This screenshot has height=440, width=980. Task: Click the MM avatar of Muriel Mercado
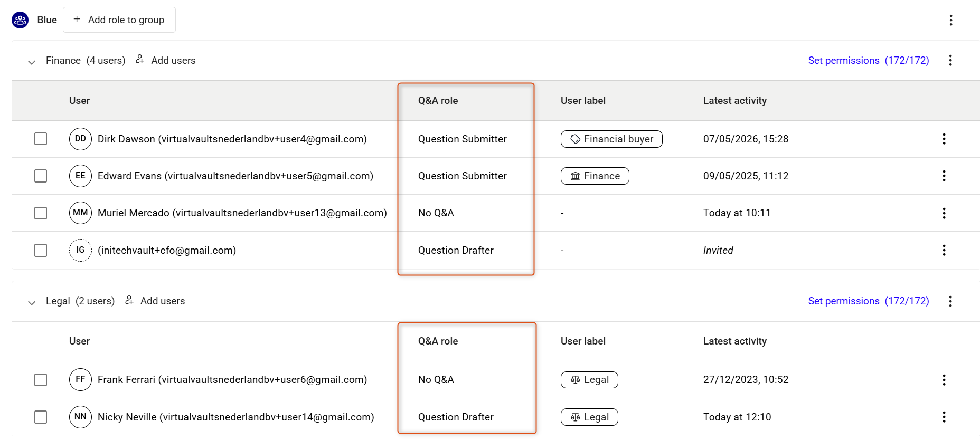pyautogui.click(x=80, y=213)
